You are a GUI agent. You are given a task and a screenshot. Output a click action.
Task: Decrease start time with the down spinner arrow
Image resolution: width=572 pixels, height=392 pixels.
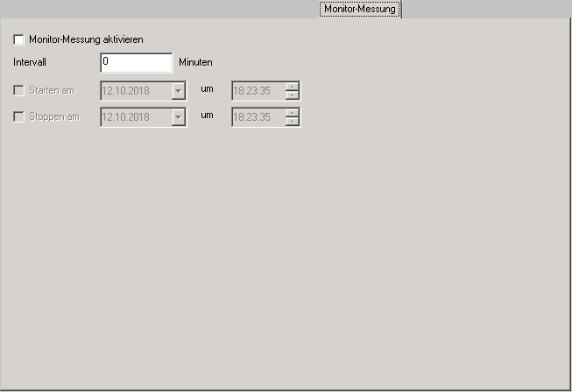[x=293, y=94]
